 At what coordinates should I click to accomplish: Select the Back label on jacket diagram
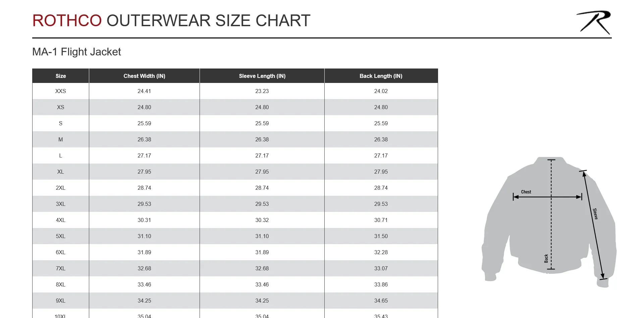point(546,258)
